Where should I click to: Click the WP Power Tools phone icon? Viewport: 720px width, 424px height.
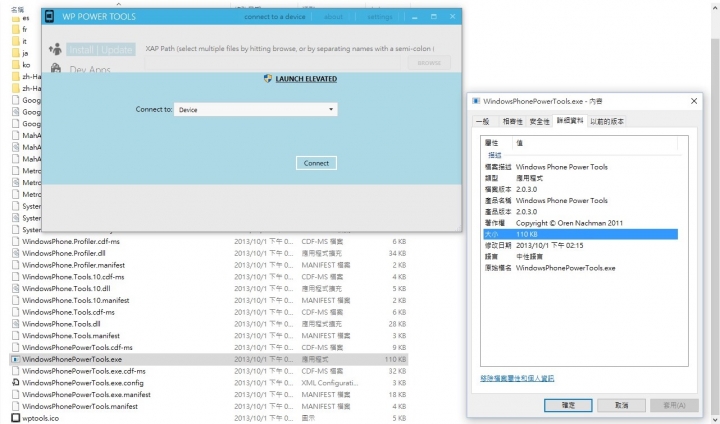[49, 17]
